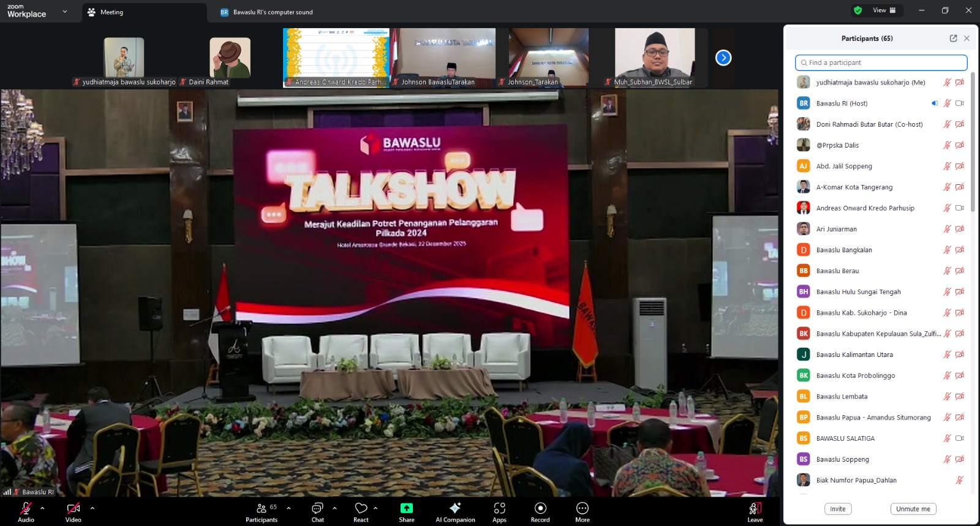
Task: Open the More options menu
Action: 582,512
